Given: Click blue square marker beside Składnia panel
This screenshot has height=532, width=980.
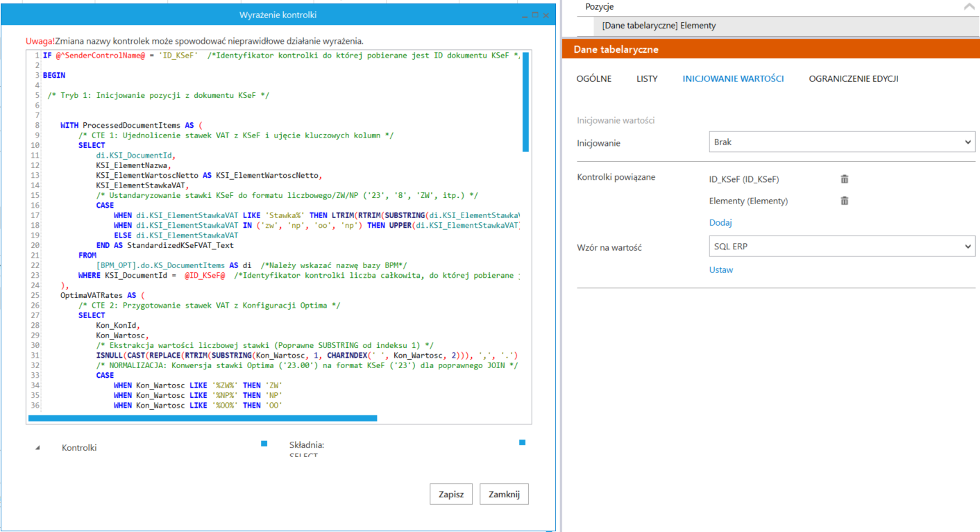Looking at the screenshot, I should [x=522, y=442].
